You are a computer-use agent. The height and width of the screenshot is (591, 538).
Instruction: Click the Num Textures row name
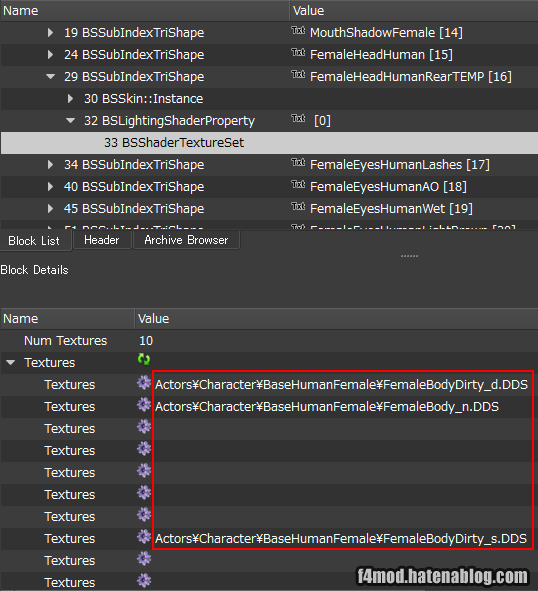[66, 341]
